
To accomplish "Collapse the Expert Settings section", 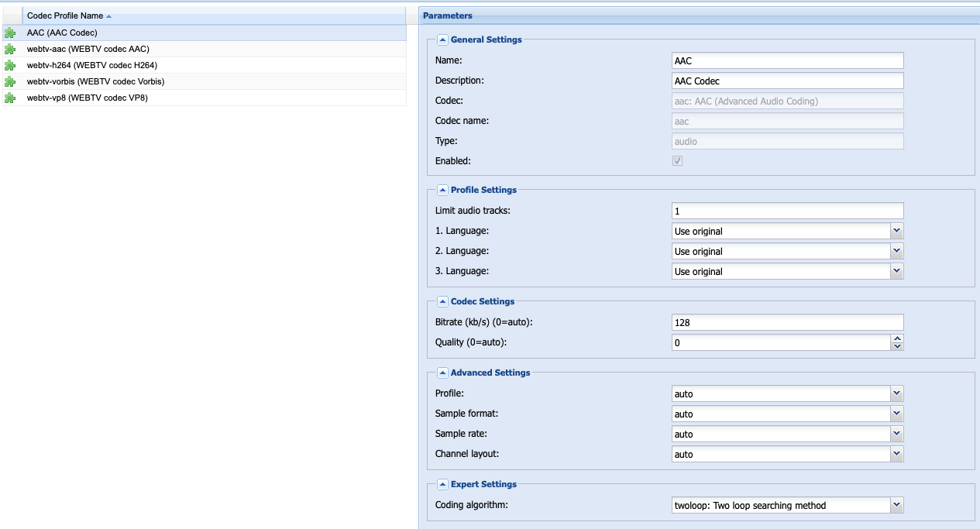I will click(x=442, y=484).
